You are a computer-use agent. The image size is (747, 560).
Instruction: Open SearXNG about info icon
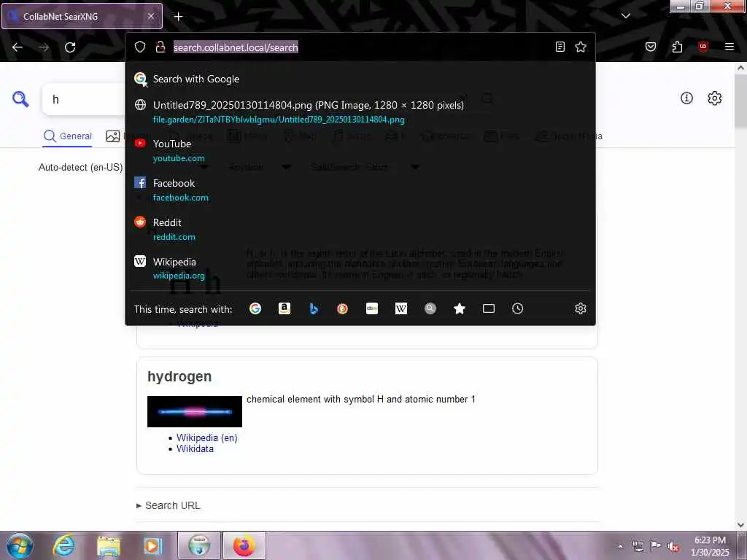point(686,98)
